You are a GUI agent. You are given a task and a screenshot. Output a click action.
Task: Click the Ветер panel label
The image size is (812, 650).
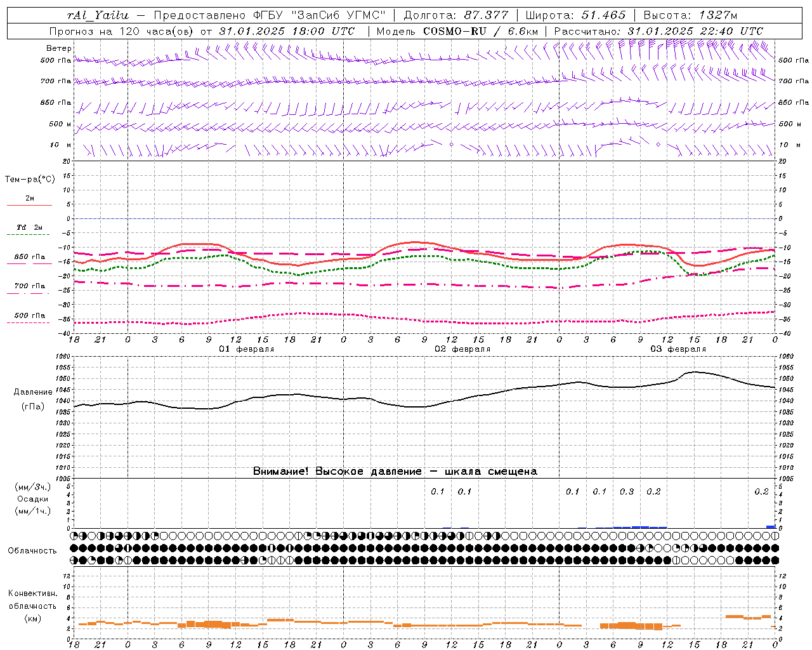[x=58, y=48]
